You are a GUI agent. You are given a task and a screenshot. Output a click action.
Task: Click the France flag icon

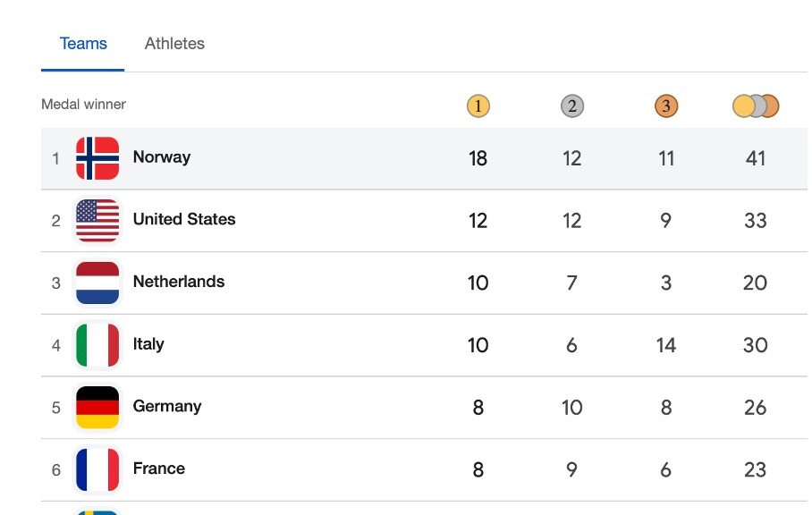(97, 469)
